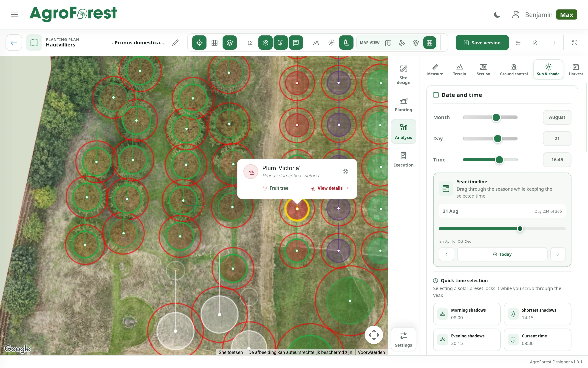588x368 pixels.
Task: Close the Plum 'Victoria' popup
Action: (345, 172)
